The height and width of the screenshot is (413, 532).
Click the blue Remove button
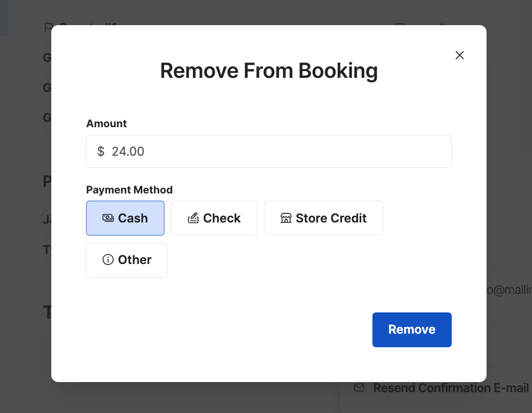[412, 329]
